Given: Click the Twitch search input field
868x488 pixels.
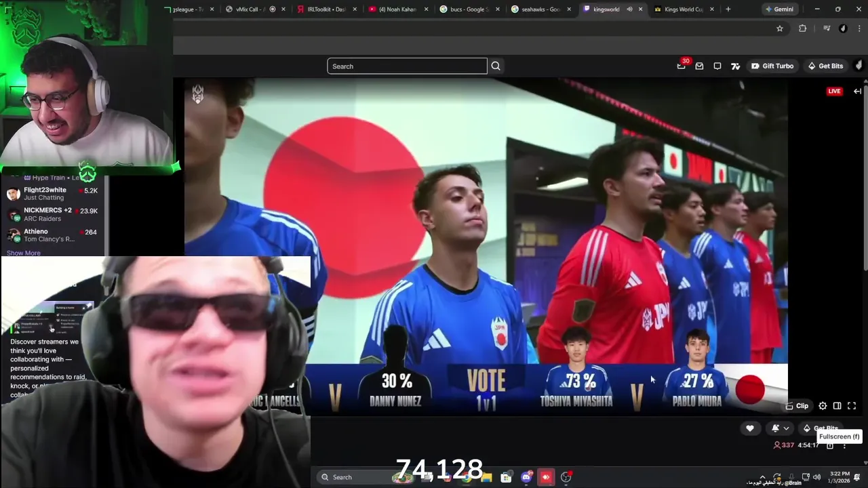Looking at the screenshot, I should 407,66.
